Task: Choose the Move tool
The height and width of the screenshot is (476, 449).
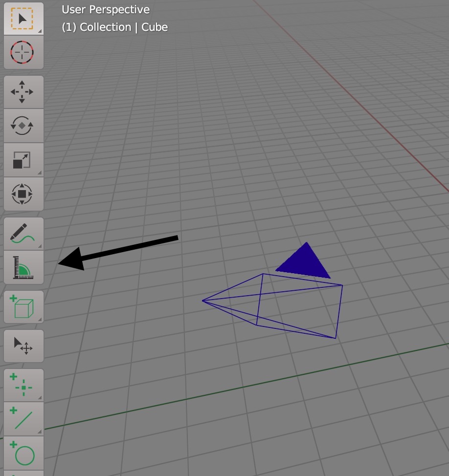Action: click(23, 92)
